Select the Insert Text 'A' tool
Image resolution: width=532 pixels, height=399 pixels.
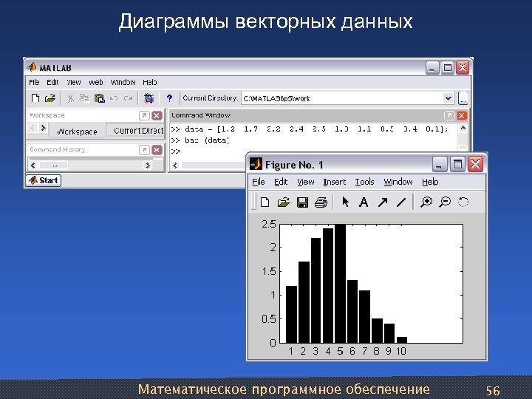tap(364, 202)
